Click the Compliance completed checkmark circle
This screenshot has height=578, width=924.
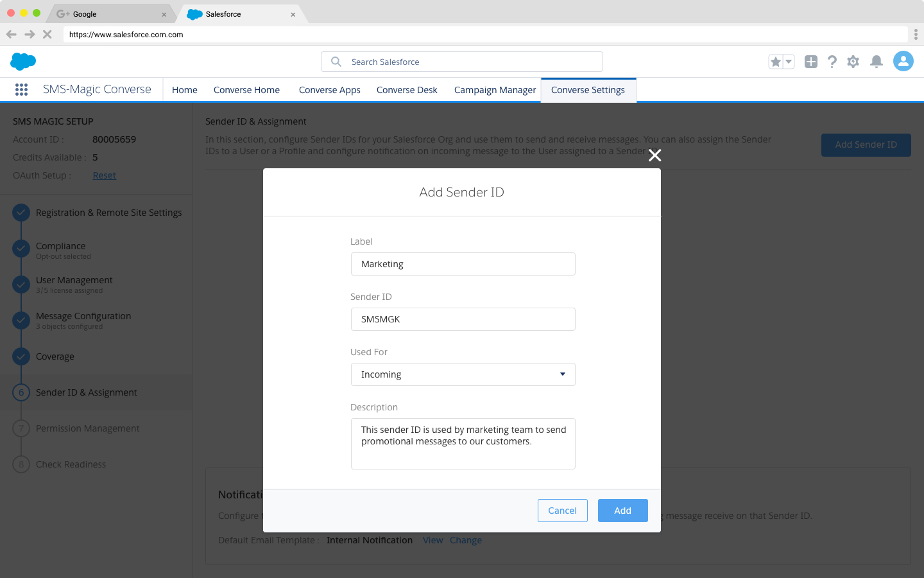point(21,248)
